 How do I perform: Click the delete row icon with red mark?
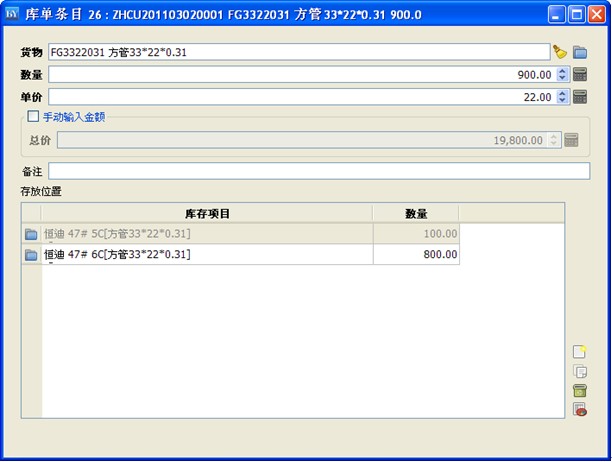579,409
